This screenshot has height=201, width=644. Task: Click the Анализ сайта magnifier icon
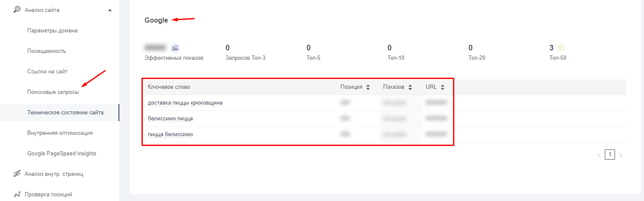(17, 10)
